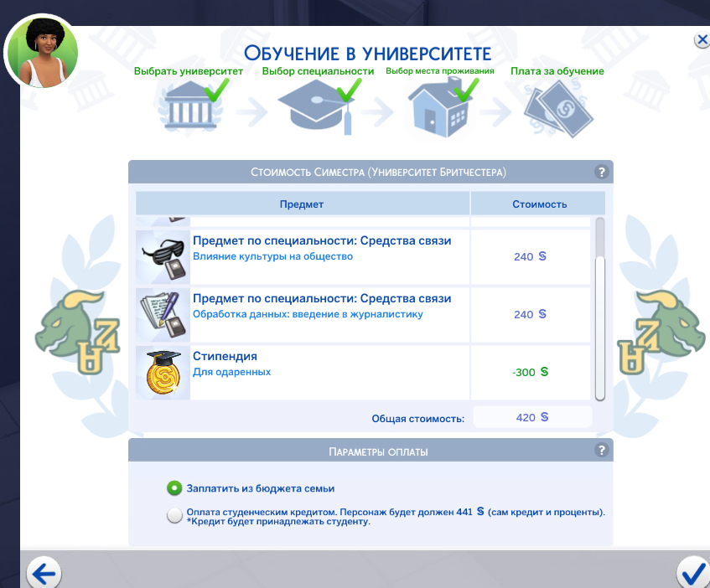Select the 'Выбор места проживания' step label
Screen dimensions: 710x588
[440, 71]
